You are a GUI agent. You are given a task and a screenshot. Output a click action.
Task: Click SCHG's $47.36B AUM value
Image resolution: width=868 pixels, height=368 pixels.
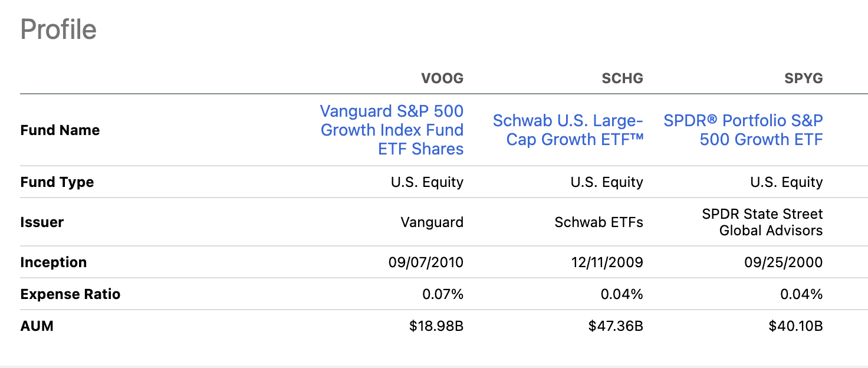tap(616, 326)
